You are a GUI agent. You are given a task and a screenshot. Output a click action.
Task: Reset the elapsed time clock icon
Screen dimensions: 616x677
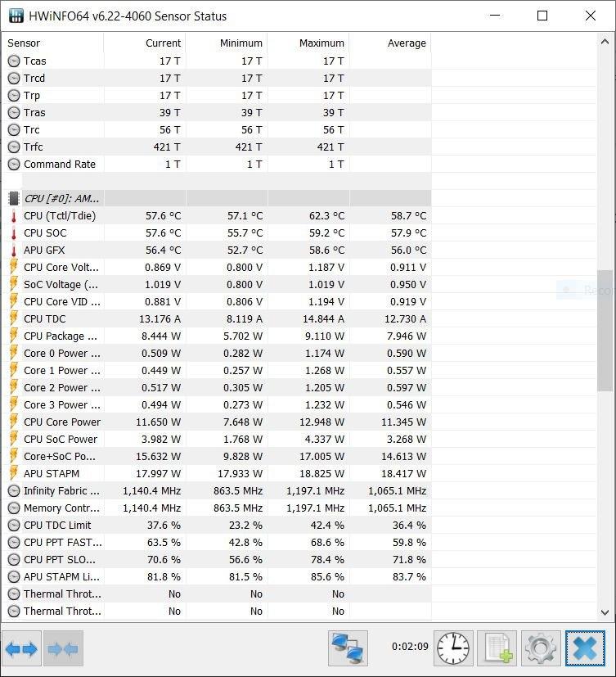tap(454, 649)
